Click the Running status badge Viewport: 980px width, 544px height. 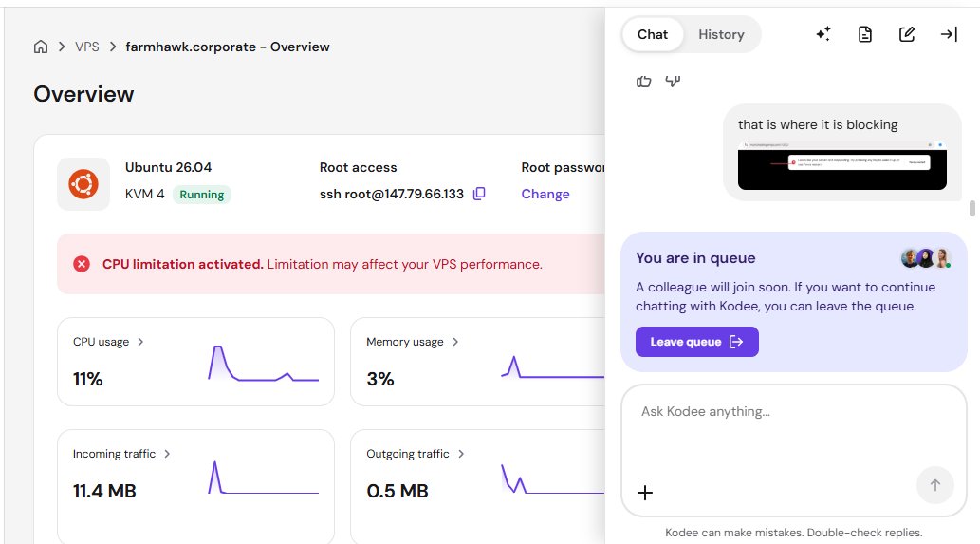(202, 195)
